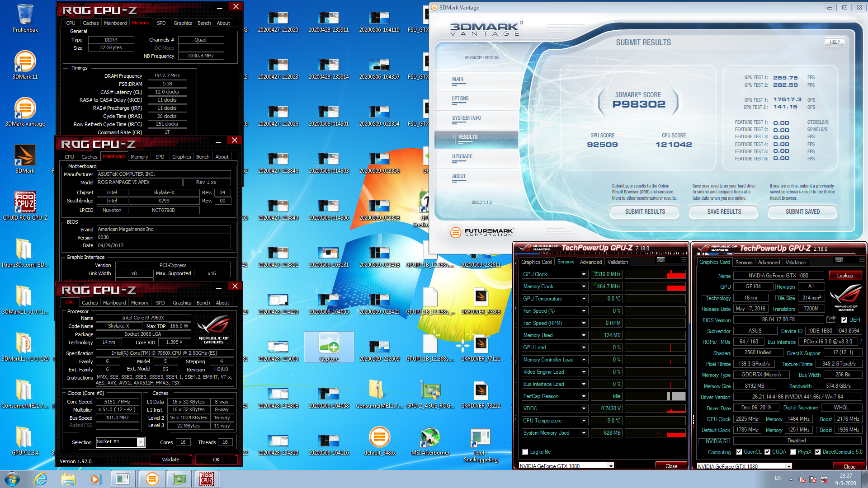
Task: Click the System Memory Used sensor graph
Action: pyautogui.click(x=655, y=433)
